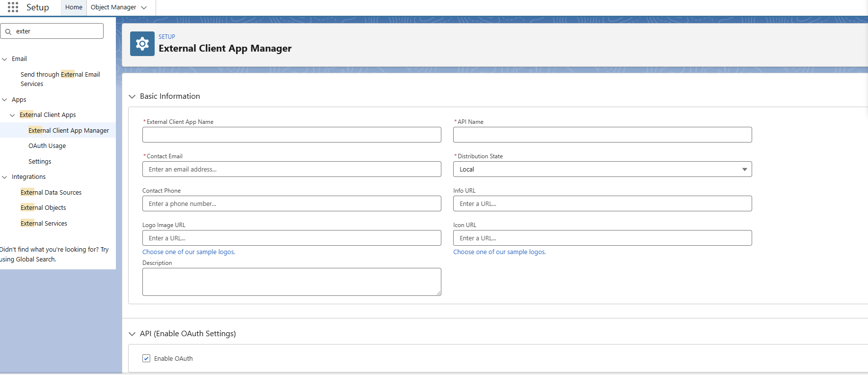868x375 pixels.
Task: Click sample logos link under Icon URL
Action: (499, 252)
